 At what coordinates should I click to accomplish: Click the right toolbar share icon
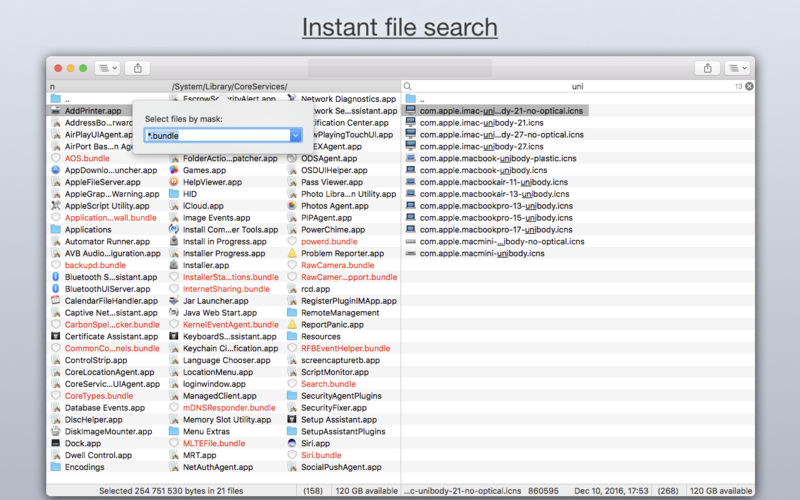[x=707, y=68]
